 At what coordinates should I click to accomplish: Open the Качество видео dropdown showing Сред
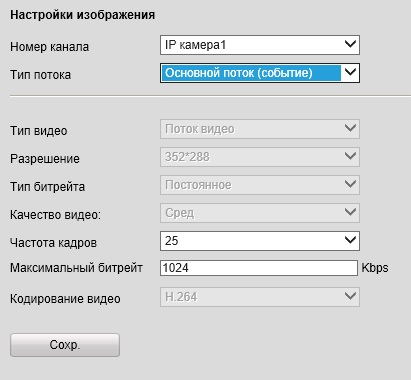click(260, 213)
